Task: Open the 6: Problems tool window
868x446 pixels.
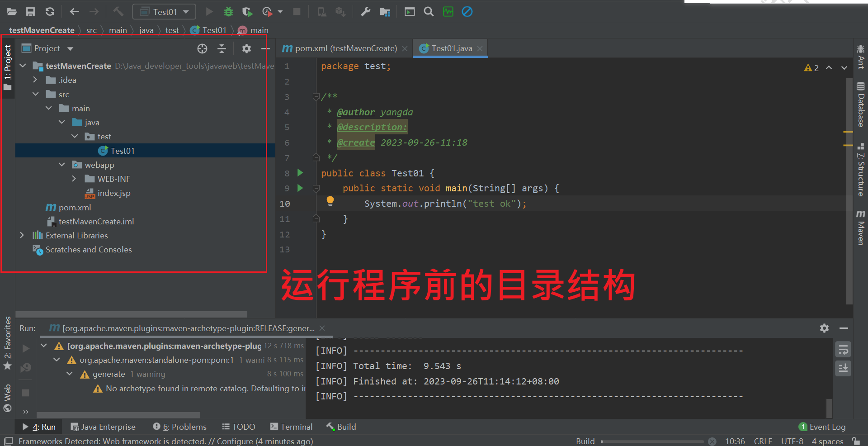Action: pos(179,427)
